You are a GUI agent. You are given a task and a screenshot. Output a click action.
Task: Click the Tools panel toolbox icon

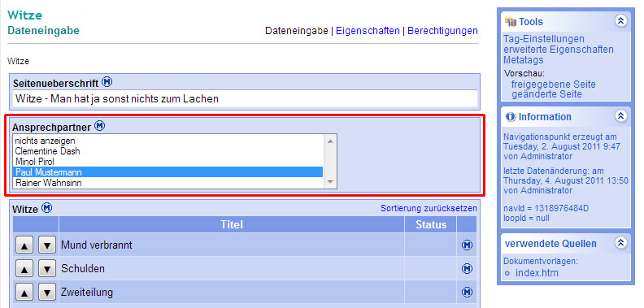[x=510, y=21]
